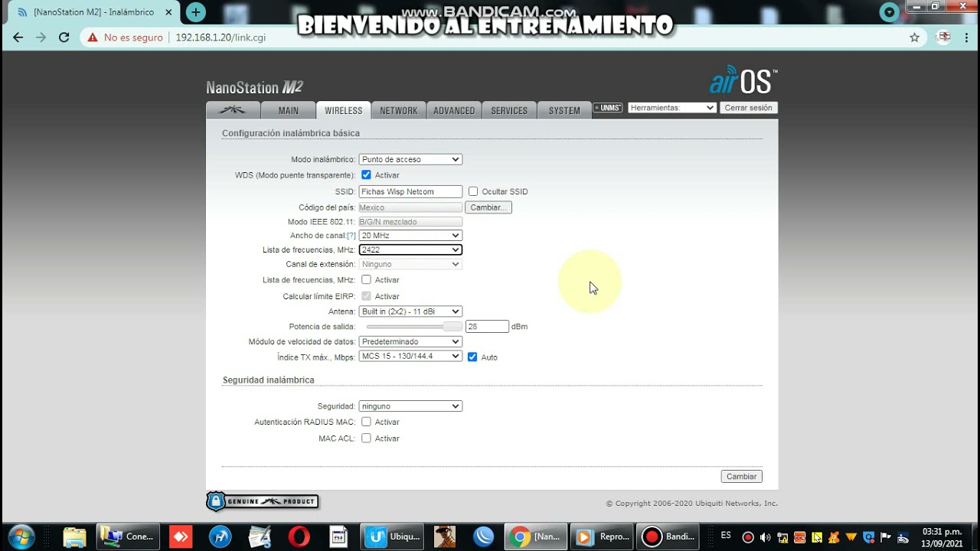Enable Autenticación RADIUS MAC checkbox

(366, 422)
